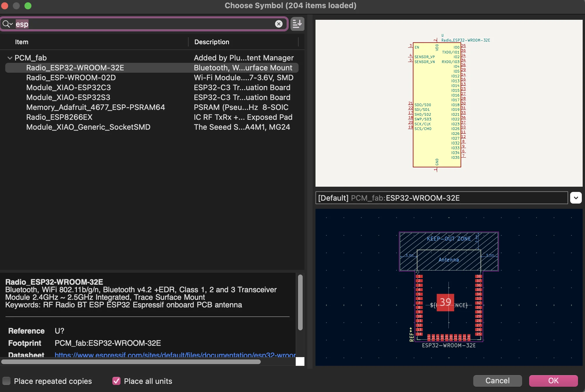Click the Item column header
The height and width of the screenshot is (392, 585).
(x=22, y=42)
